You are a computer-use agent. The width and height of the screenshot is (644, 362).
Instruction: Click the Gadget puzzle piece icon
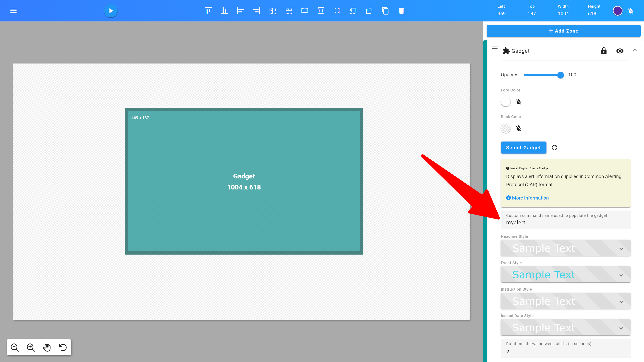tap(506, 51)
